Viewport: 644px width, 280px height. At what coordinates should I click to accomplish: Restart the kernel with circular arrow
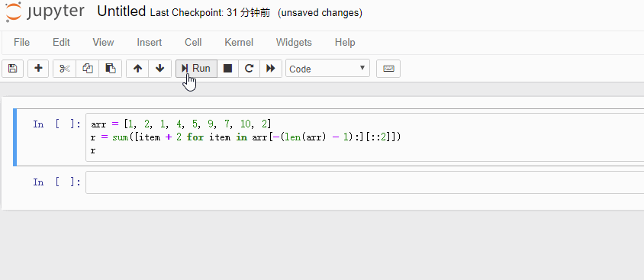click(249, 69)
